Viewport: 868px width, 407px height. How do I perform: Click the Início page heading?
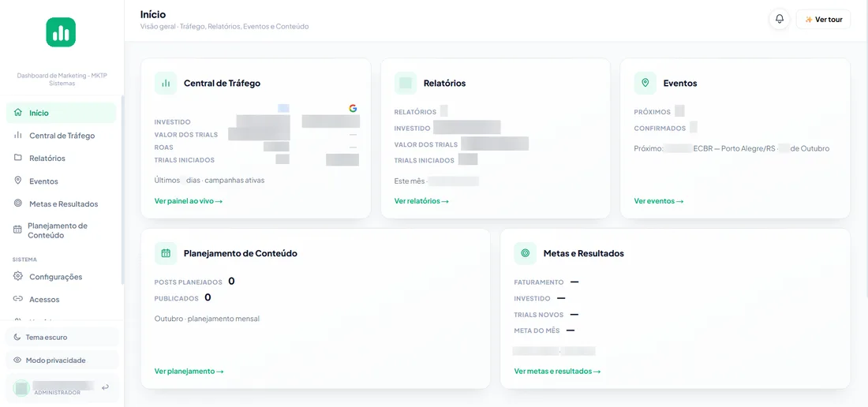153,14
